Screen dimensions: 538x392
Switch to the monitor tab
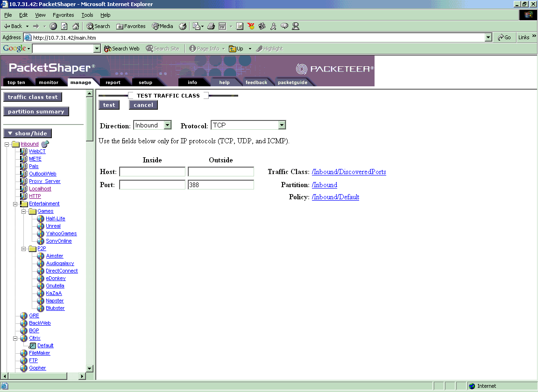pos(49,83)
